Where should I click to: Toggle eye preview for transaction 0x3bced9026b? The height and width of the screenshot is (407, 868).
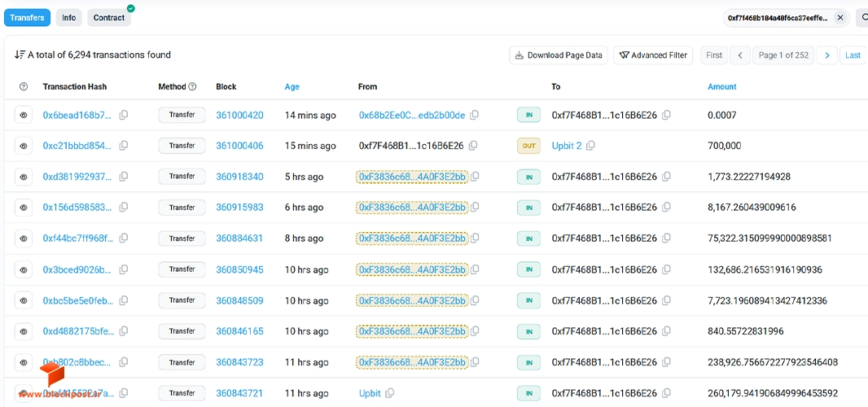tap(24, 269)
